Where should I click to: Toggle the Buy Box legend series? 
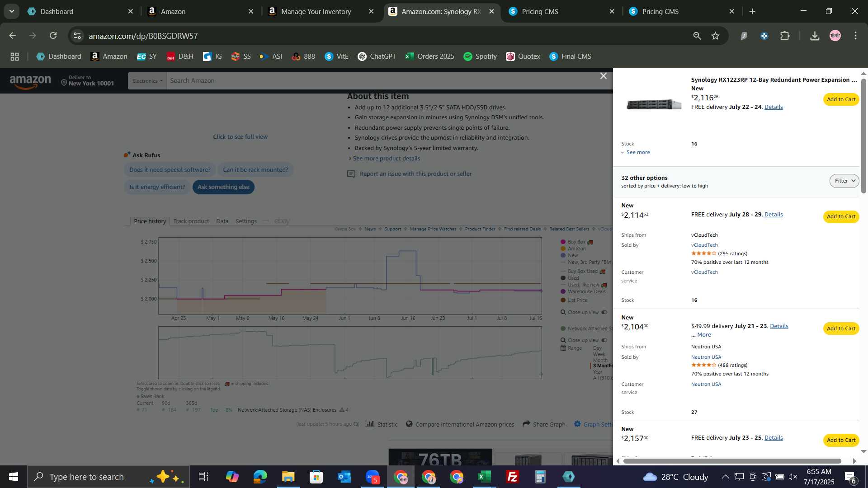tap(576, 242)
